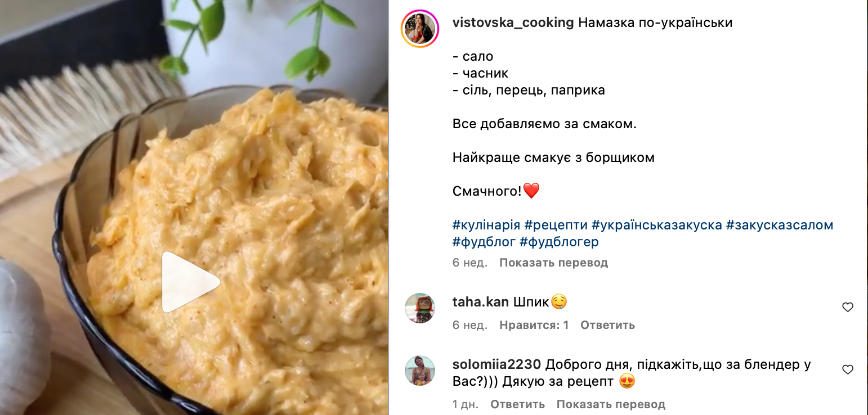This screenshot has width=868, height=415.
Task: Reply to solomiia2230's comment
Action: click(x=517, y=404)
